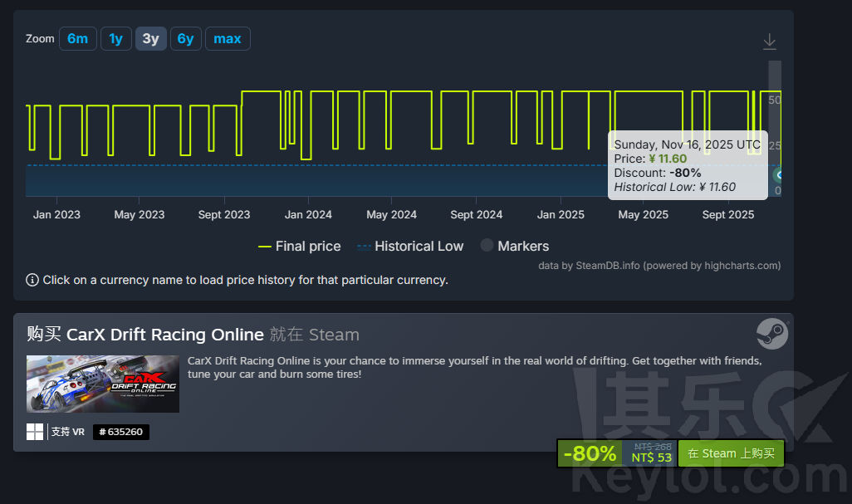Open CarX Drift Racing Online thumbnail
Image resolution: width=852 pixels, height=504 pixels.
point(103,384)
